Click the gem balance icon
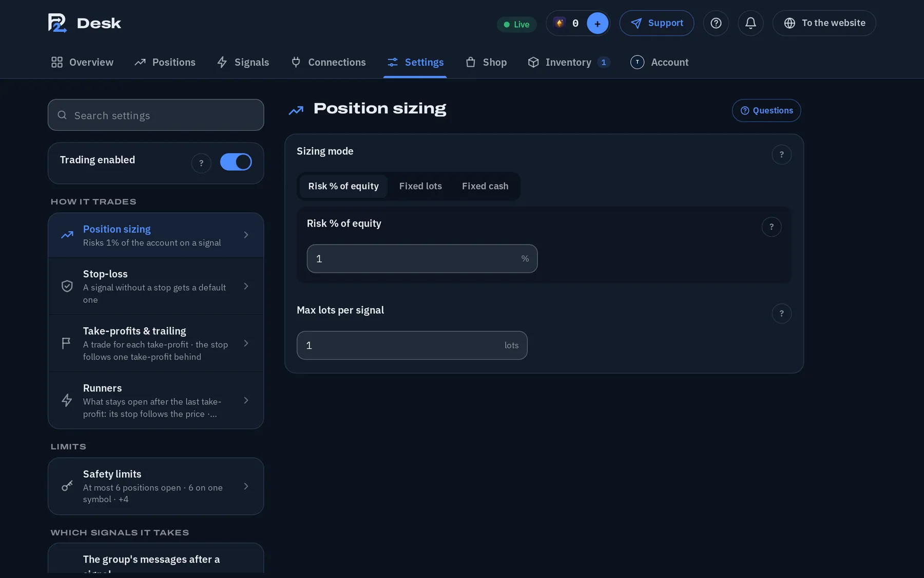This screenshot has height=578, width=924. (x=560, y=23)
